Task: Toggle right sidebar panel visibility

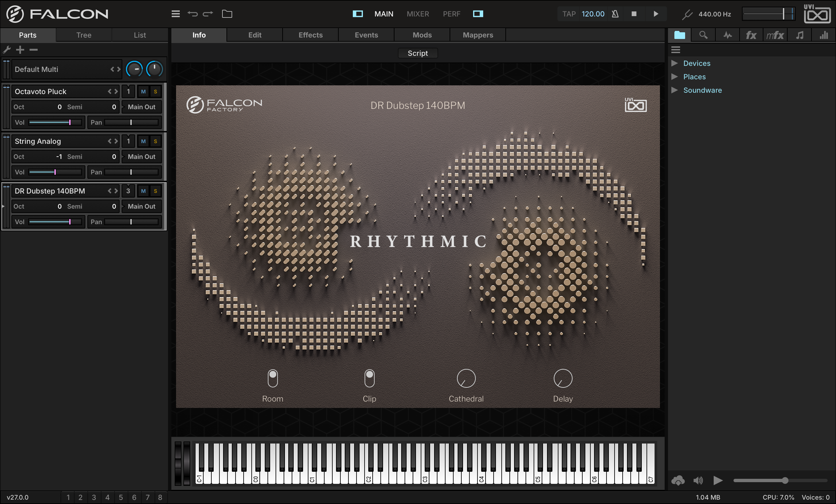Action: pyautogui.click(x=478, y=14)
